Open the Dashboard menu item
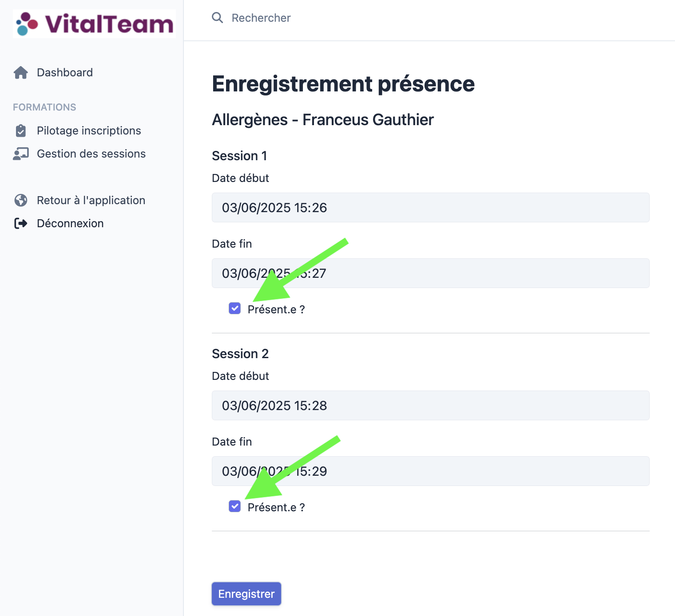The width and height of the screenshot is (675, 616). [65, 73]
